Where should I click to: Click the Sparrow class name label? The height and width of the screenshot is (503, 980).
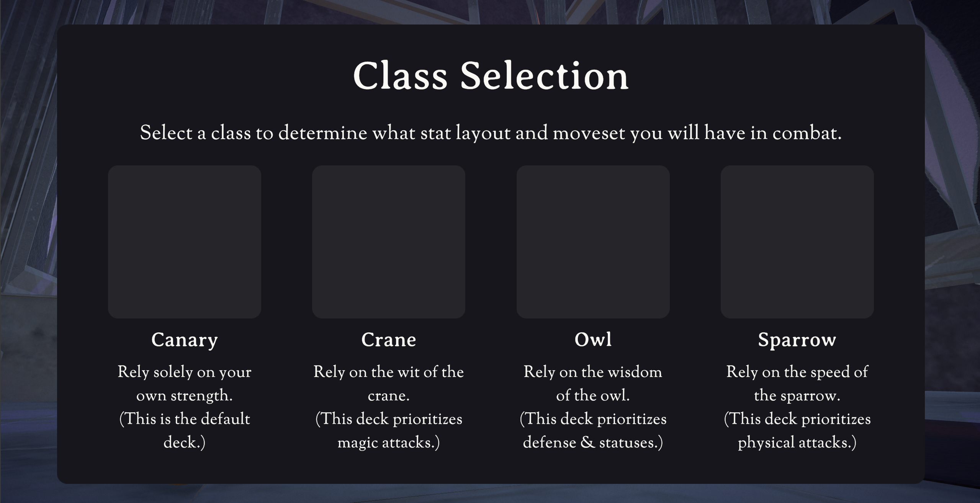(x=797, y=340)
